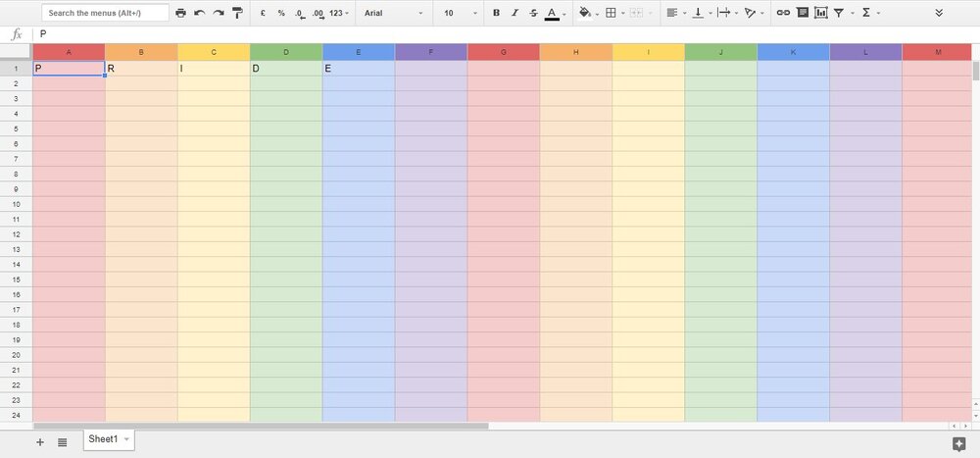Redo the last undone action
980x458 pixels.
pyautogui.click(x=219, y=13)
